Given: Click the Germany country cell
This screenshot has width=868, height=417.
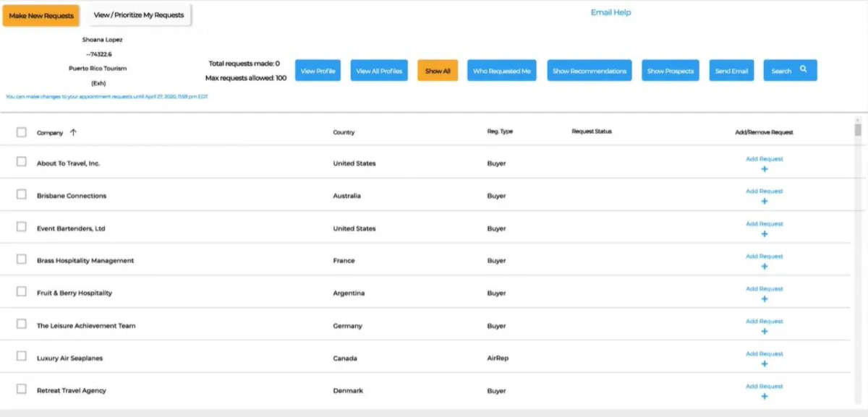Looking at the screenshot, I should pyautogui.click(x=347, y=326).
